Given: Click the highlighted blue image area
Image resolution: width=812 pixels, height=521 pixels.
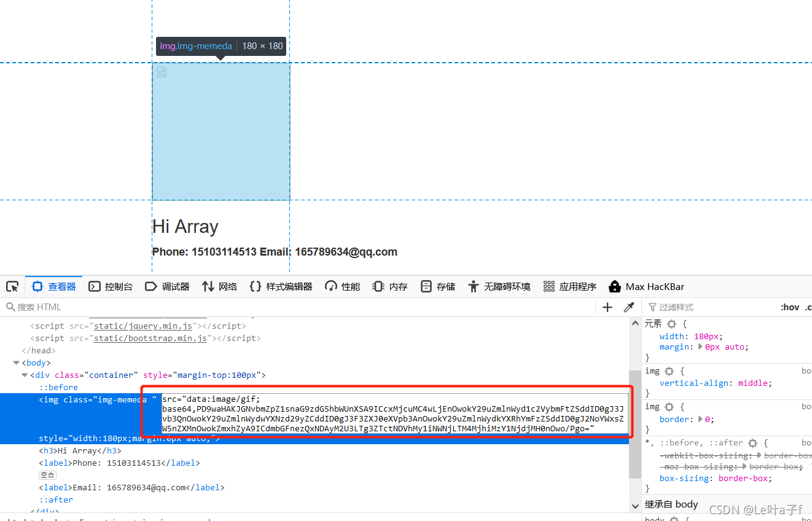Looking at the screenshot, I should [x=221, y=131].
